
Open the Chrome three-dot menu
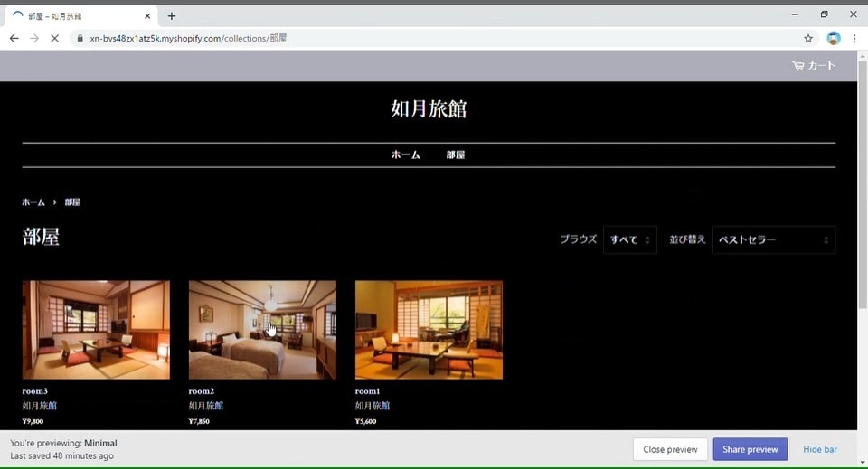point(854,38)
